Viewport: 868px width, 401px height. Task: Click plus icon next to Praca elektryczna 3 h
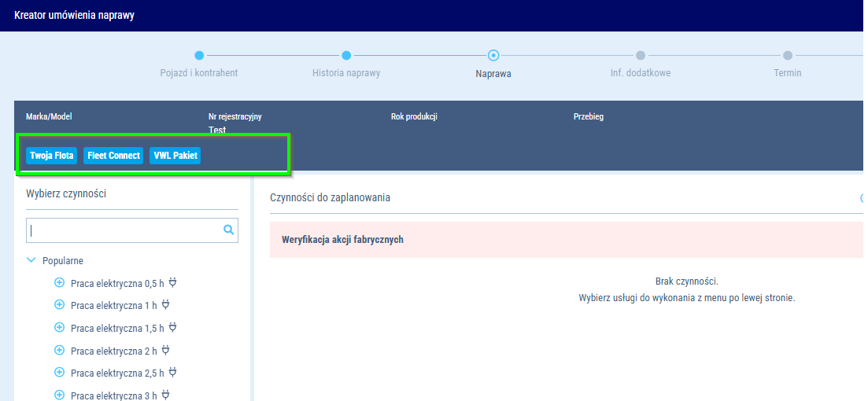click(x=59, y=395)
